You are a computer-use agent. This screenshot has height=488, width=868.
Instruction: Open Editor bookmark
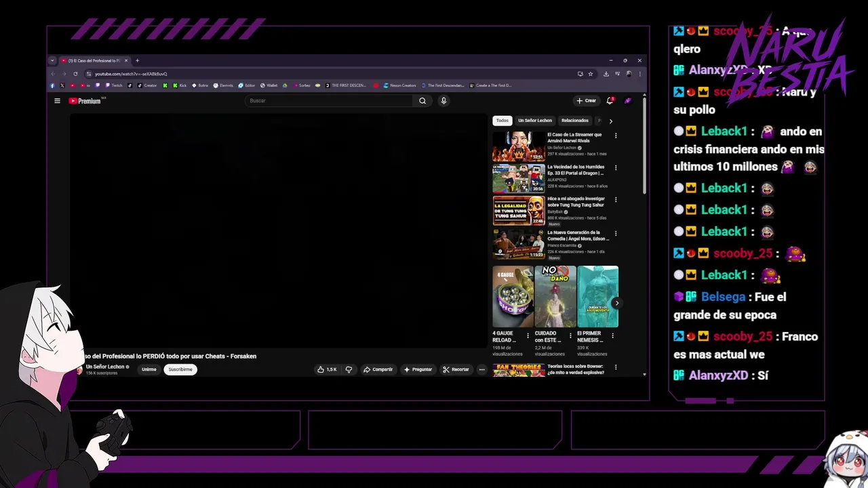coord(247,85)
